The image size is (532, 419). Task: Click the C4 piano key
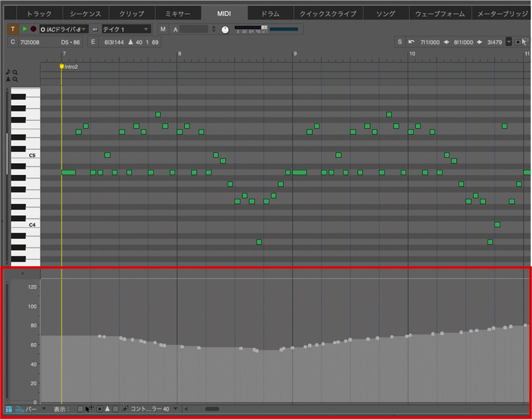pos(25,225)
